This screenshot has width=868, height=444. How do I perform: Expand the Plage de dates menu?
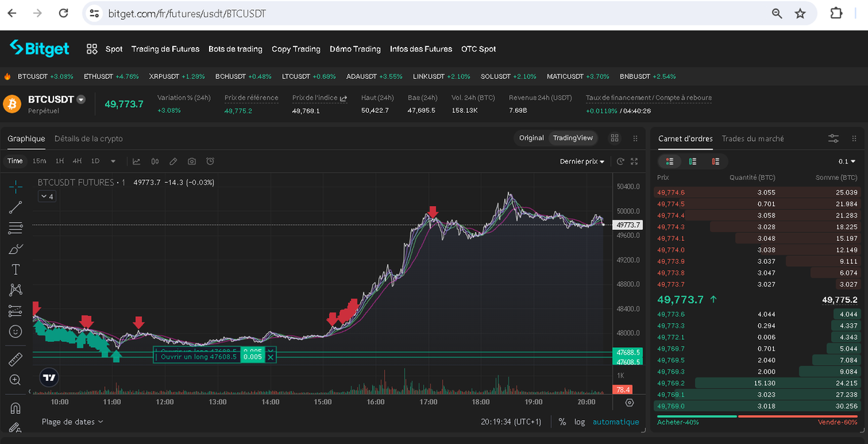(72, 422)
